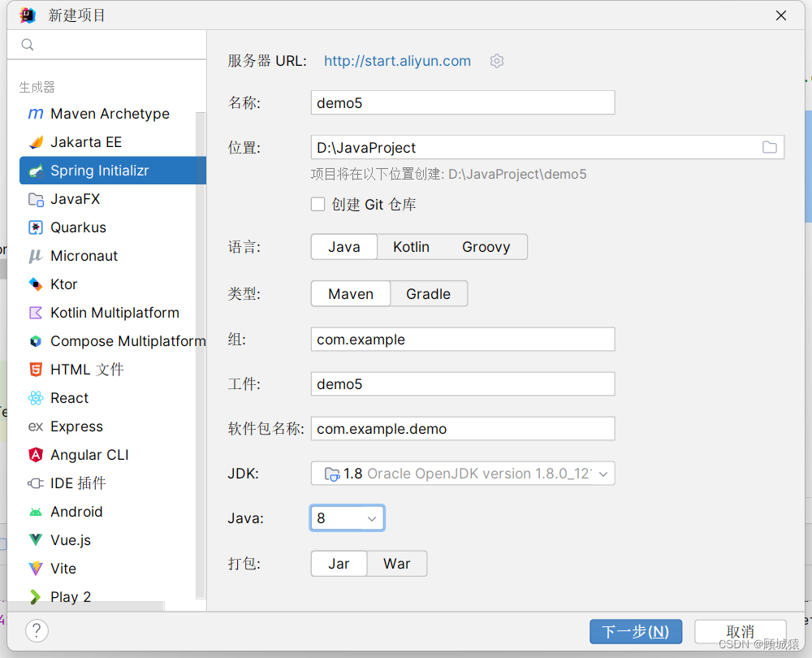Choose the Play 2 generator icon

coord(35,597)
